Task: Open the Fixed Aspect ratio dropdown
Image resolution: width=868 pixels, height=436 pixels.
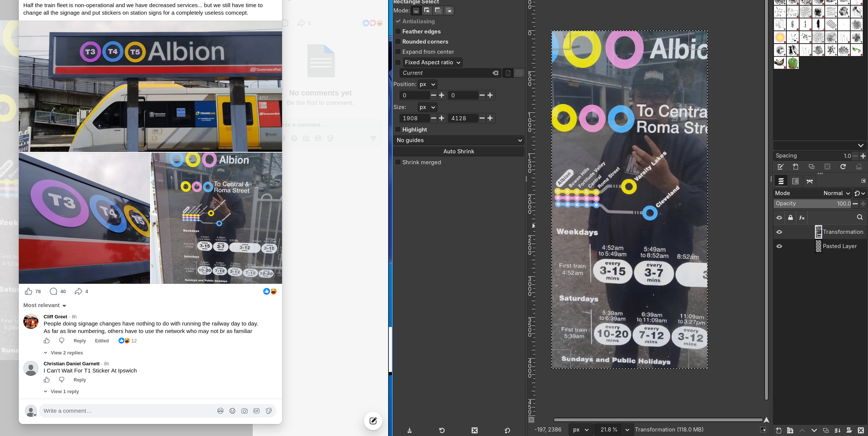Action: 432,62
